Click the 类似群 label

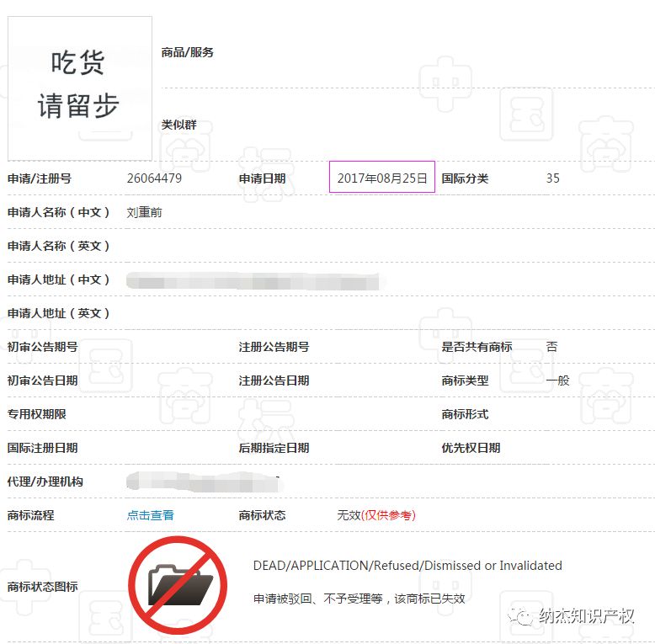[x=178, y=125]
